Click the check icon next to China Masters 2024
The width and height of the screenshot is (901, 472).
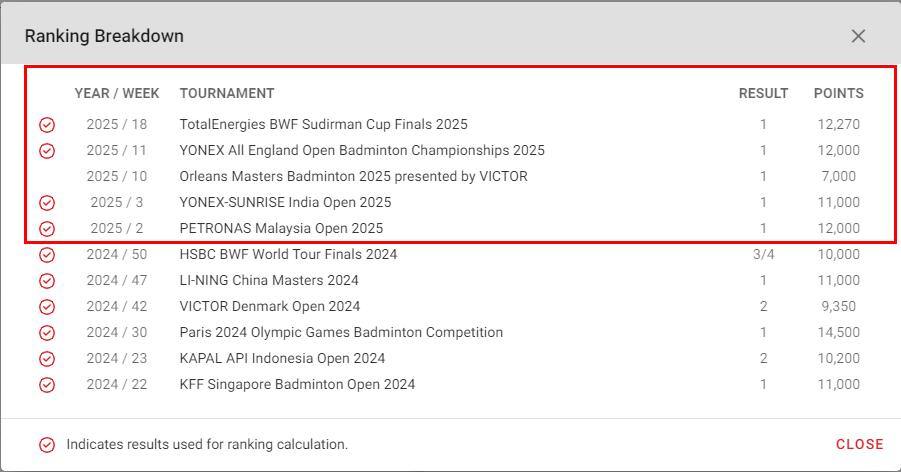[x=47, y=281]
